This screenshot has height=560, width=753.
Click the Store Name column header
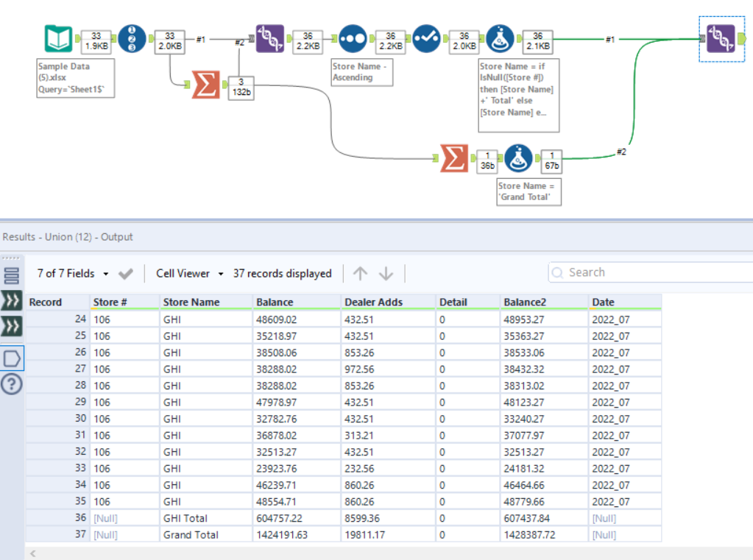click(191, 302)
